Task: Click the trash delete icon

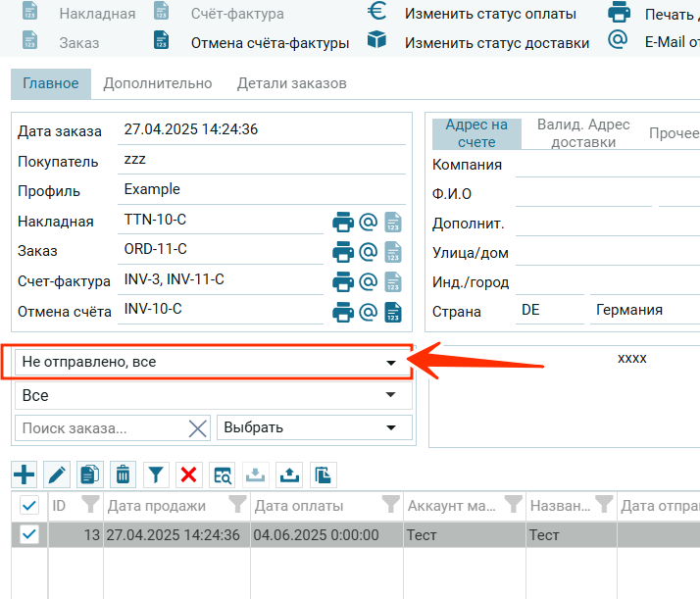Action: (x=123, y=475)
